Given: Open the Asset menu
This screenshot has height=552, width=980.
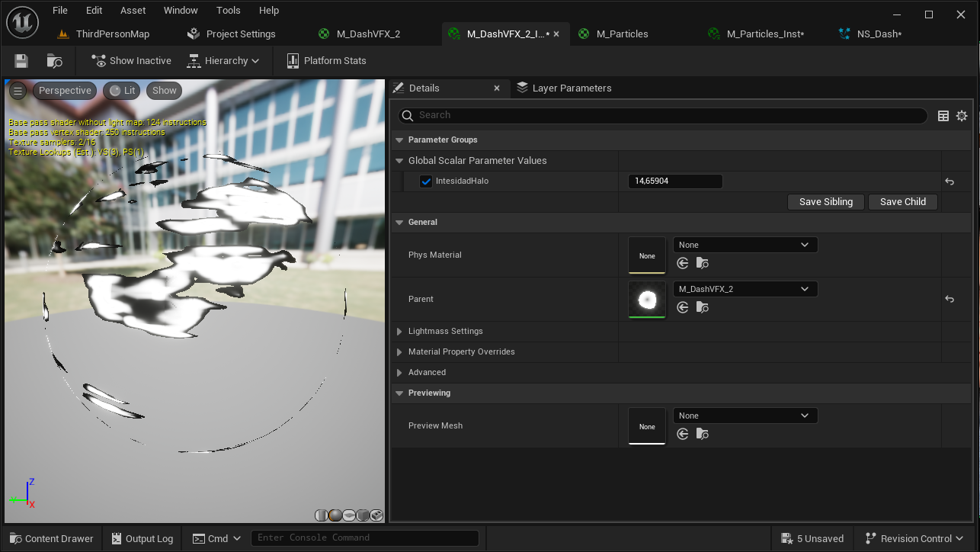Looking at the screenshot, I should point(133,11).
